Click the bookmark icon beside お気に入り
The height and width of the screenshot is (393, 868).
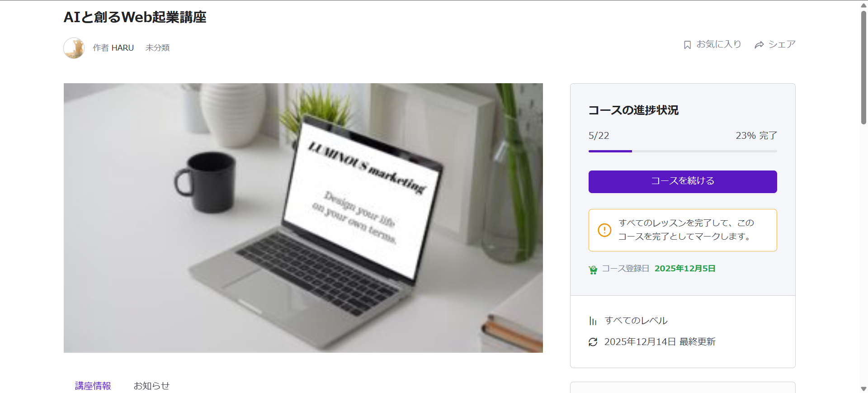tap(687, 45)
